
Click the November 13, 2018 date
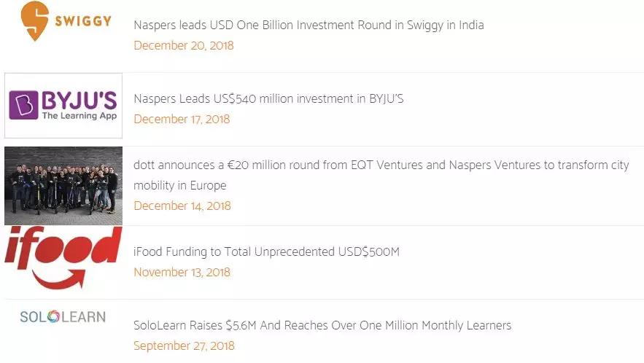pos(182,272)
